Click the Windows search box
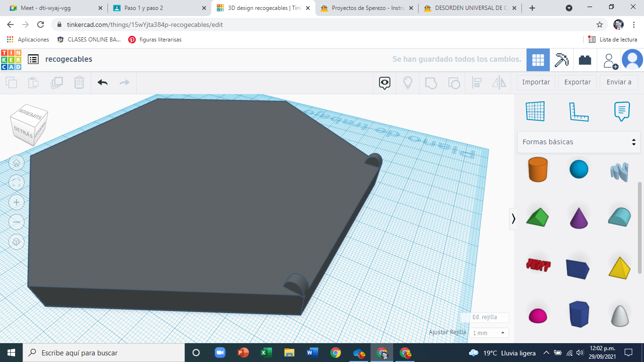The width and height of the screenshot is (644, 362). [x=103, y=353]
